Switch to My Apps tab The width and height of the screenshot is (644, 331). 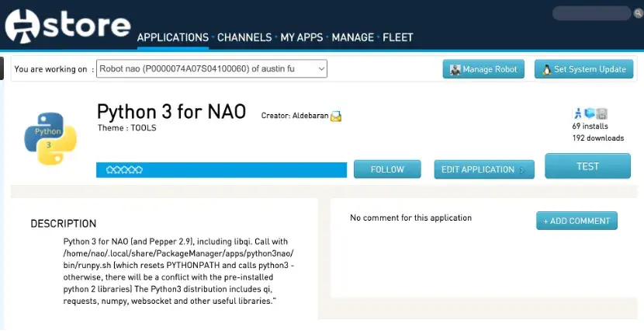(302, 37)
